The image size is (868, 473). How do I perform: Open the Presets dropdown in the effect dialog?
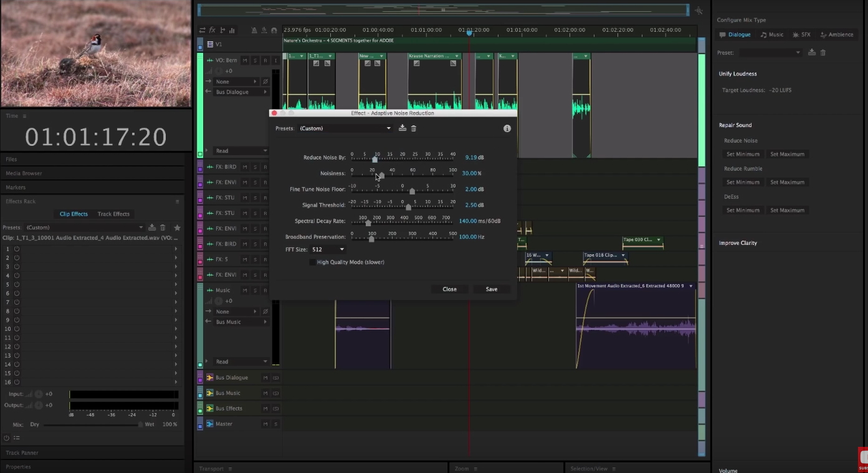[345, 128]
